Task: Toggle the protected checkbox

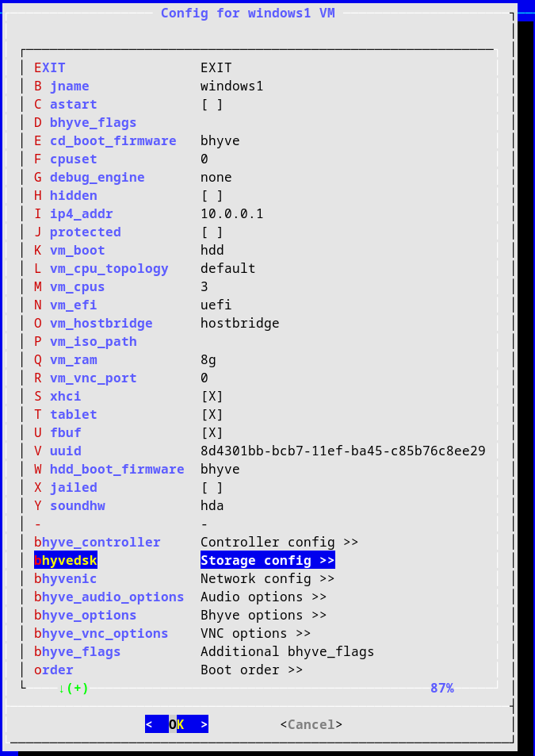Action: [x=212, y=232]
